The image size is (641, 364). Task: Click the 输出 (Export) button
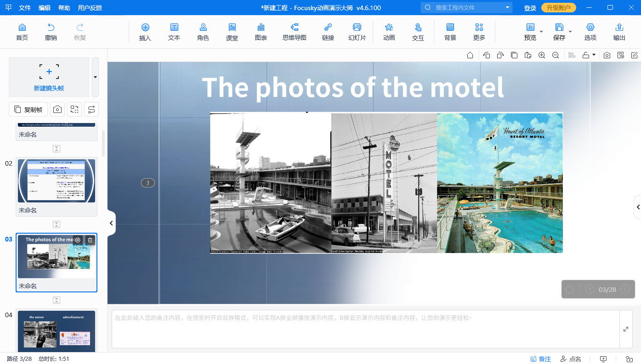(x=619, y=32)
